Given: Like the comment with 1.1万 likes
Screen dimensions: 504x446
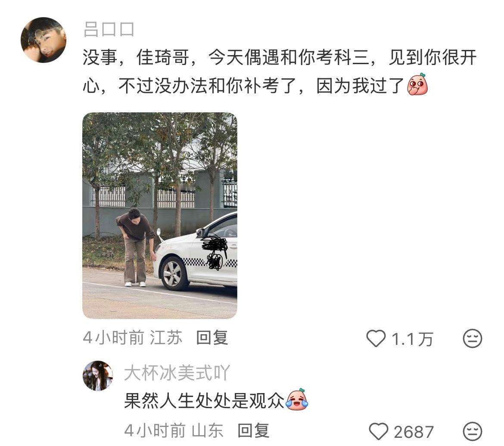Looking at the screenshot, I should coord(376,339).
